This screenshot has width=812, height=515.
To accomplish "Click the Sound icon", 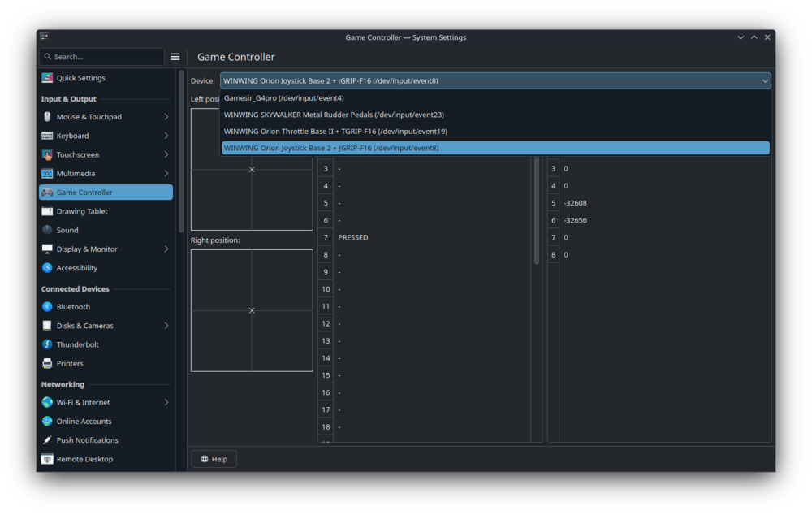I will (47, 230).
